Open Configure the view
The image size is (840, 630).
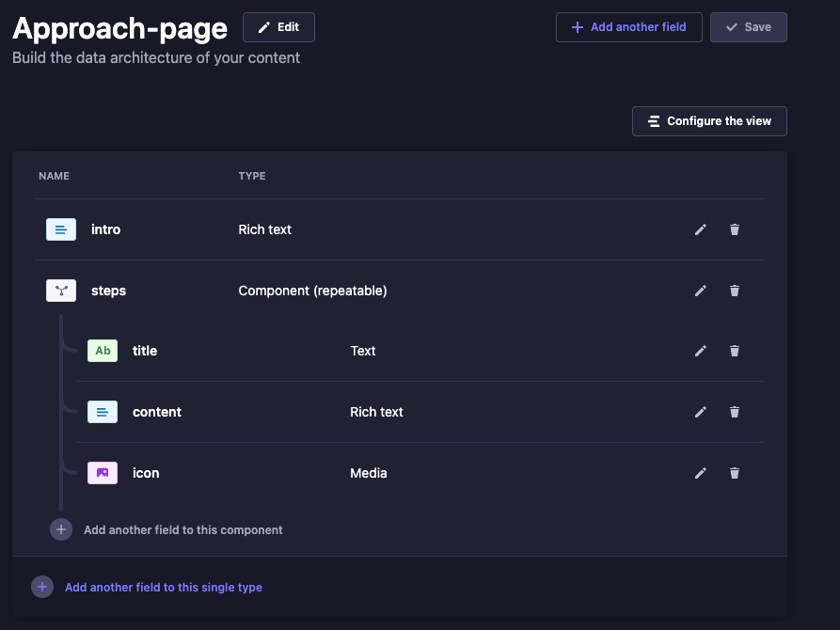(709, 121)
